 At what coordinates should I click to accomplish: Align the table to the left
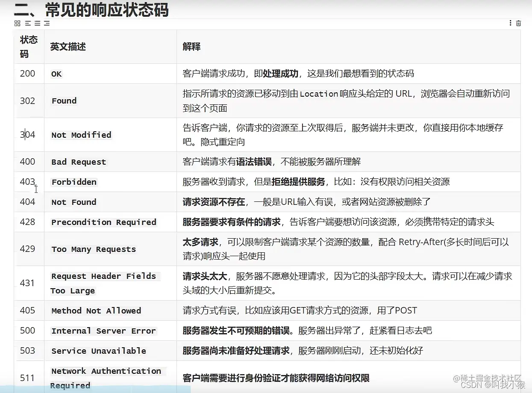(27, 23)
